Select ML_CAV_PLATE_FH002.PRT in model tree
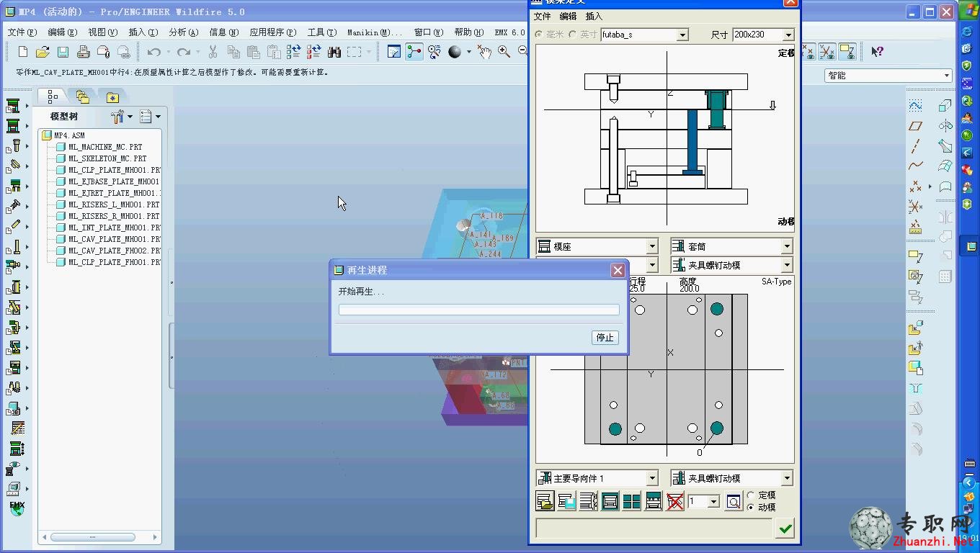 click(x=115, y=251)
